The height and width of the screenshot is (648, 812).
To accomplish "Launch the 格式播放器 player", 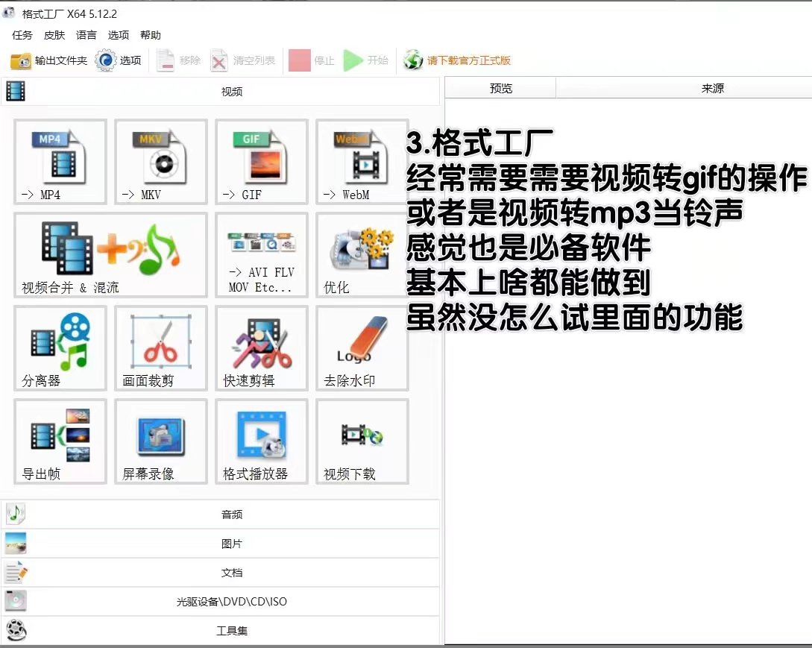I will 262,441.
